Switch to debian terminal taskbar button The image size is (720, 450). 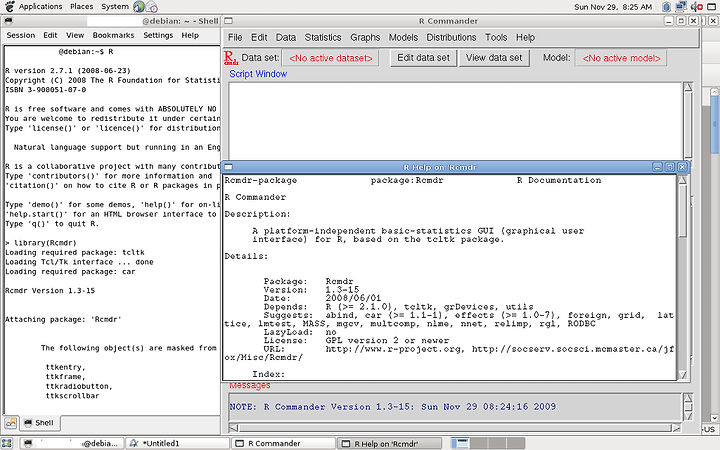[72, 444]
